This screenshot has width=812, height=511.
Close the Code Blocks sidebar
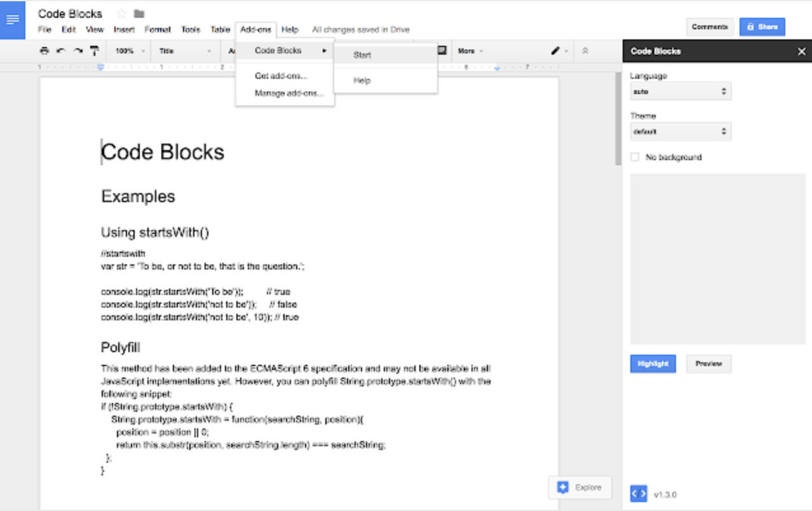pos(801,51)
